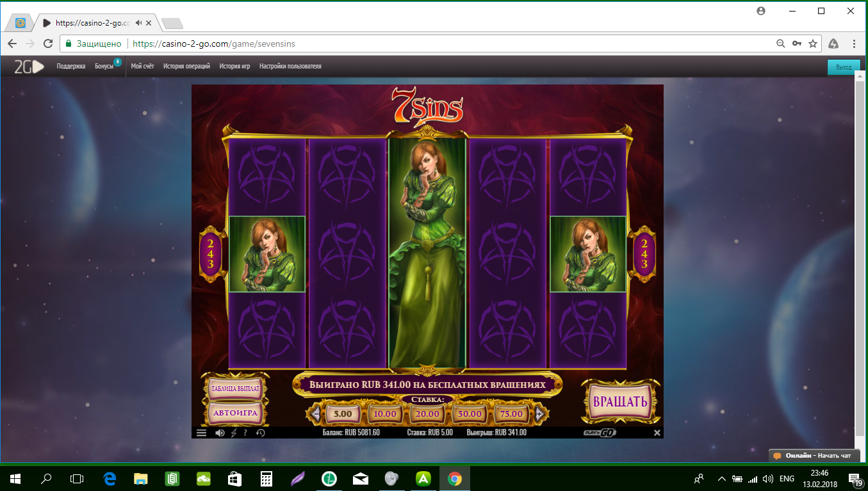Toggle fast play lightning bolt icon
The image size is (868, 491).
(233, 433)
